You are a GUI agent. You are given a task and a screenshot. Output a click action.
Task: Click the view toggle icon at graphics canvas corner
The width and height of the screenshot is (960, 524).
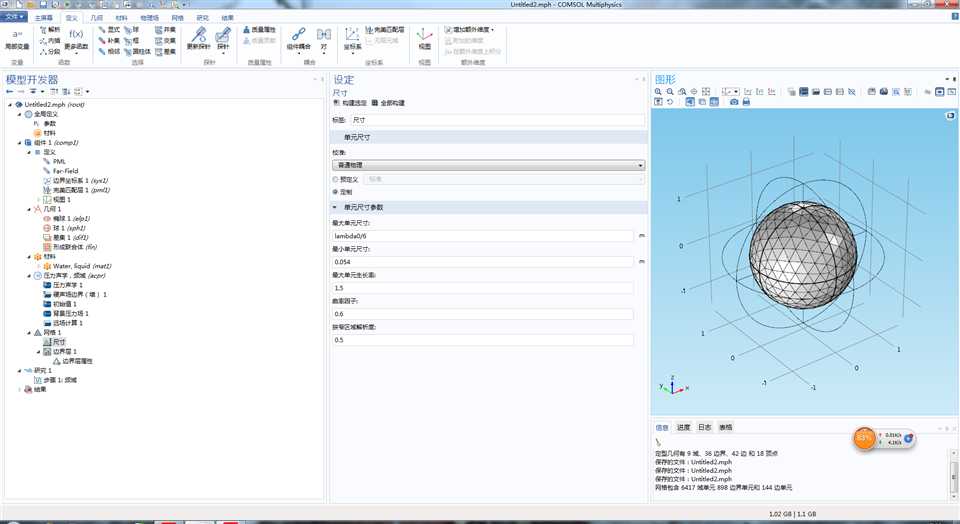coord(950,115)
